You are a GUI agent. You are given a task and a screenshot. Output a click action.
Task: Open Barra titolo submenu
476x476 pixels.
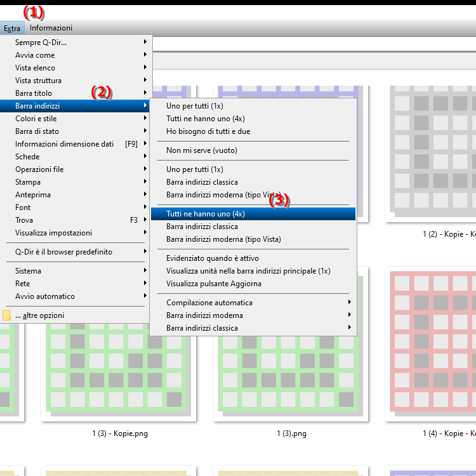pos(75,93)
